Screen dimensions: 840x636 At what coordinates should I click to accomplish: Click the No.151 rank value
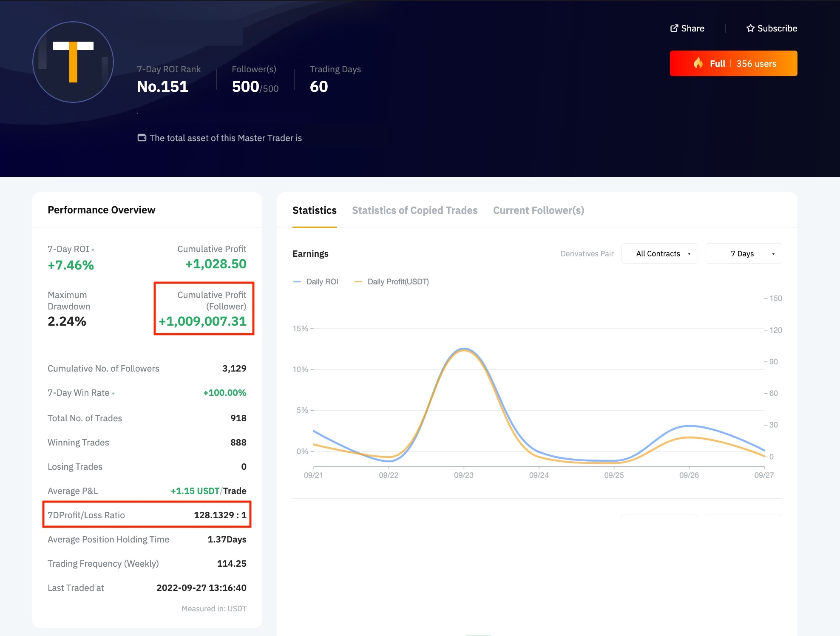click(x=162, y=87)
